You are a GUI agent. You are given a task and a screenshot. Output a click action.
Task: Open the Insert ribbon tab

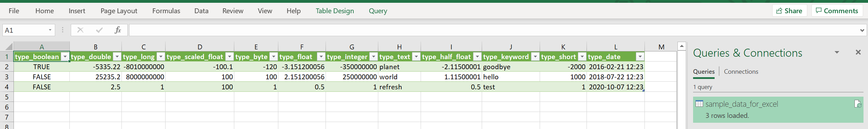tap(77, 11)
